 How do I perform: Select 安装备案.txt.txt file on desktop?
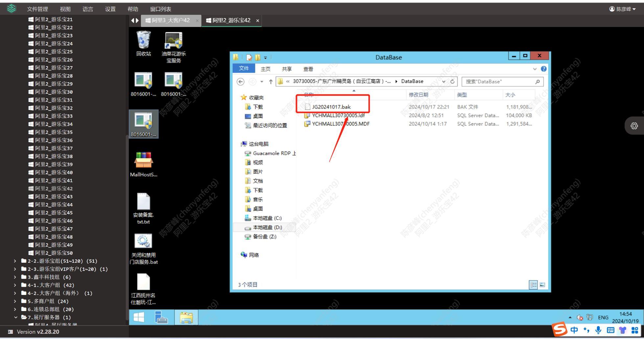pos(144,208)
